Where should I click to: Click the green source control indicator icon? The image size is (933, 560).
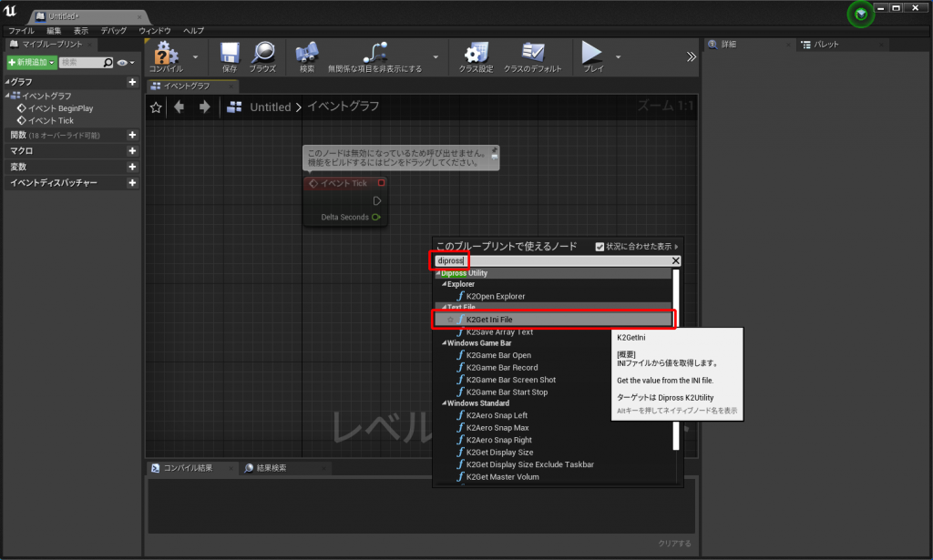[x=860, y=15]
